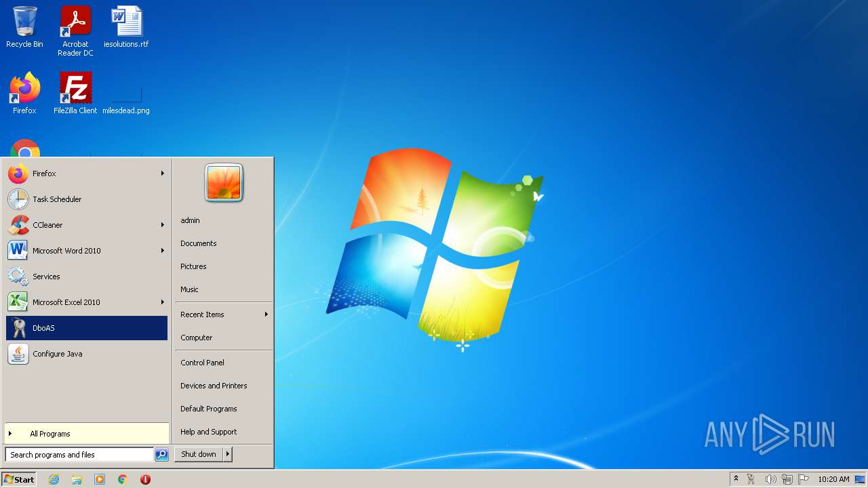Click the red Opera icon in taskbar

click(145, 479)
